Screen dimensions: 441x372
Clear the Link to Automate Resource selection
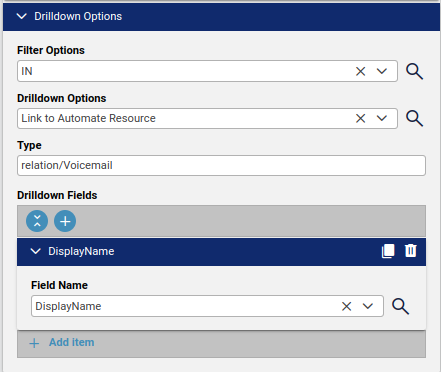(360, 118)
